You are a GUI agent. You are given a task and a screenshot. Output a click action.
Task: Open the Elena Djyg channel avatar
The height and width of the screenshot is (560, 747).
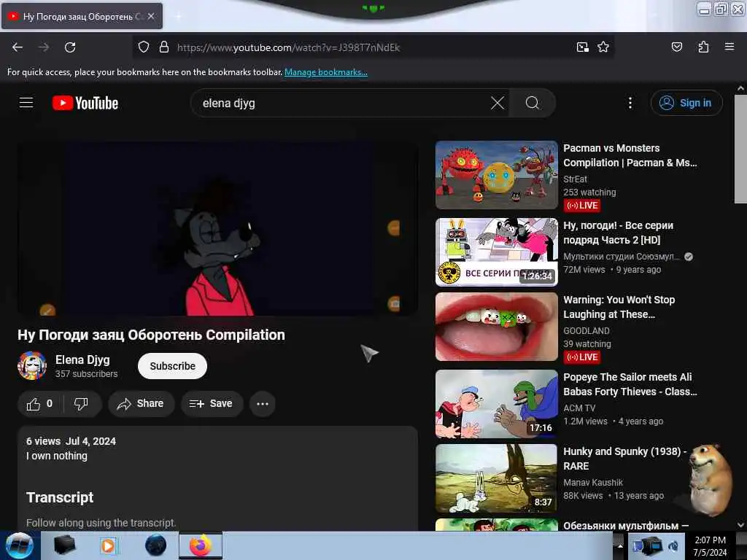pos(32,366)
